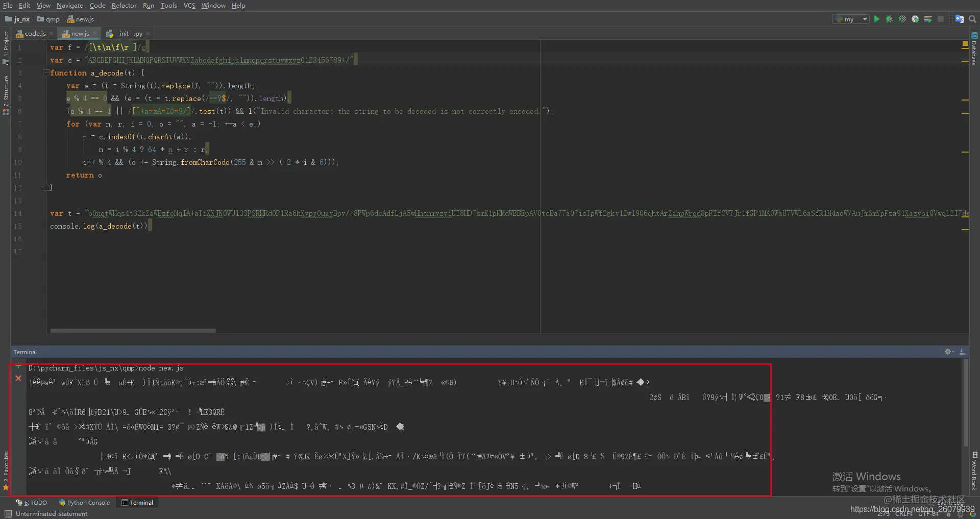This screenshot has height=519, width=980.
Task: Run with coverage icon in toolbar
Action: (902, 19)
